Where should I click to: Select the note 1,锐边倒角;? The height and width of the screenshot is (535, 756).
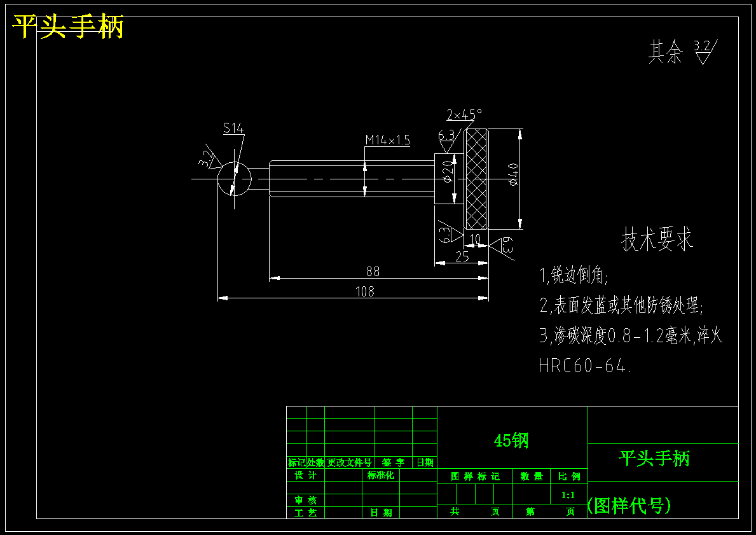coord(574,275)
